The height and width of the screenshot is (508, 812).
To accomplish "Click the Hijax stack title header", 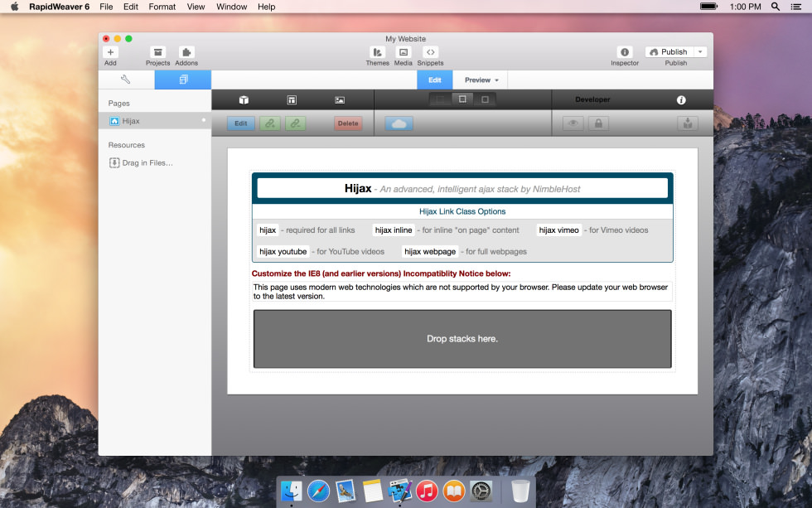I will 462,188.
